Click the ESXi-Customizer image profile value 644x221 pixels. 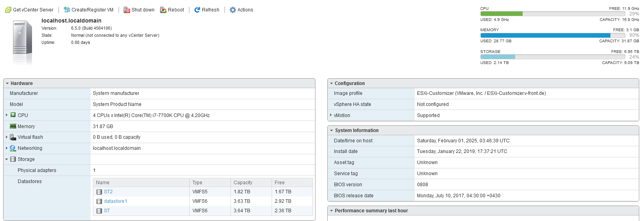[x=482, y=93]
